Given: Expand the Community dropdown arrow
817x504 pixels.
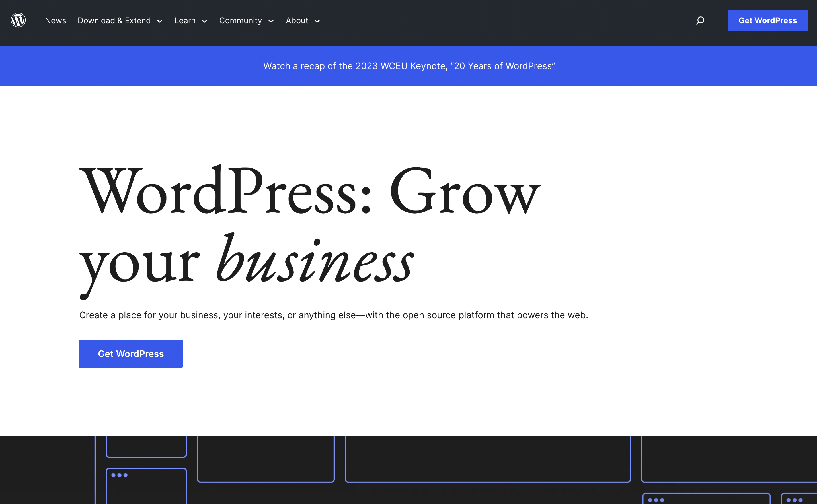Looking at the screenshot, I should click(x=270, y=20).
